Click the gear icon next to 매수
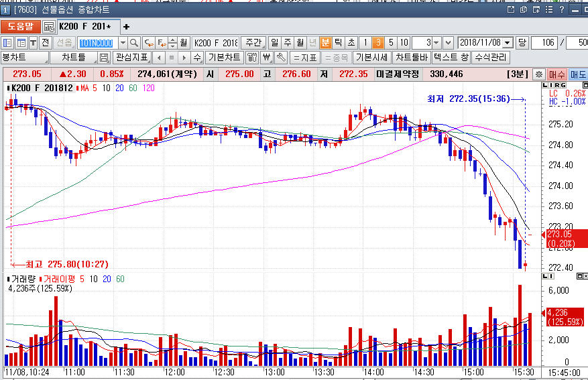588x380 pixels. tap(540, 74)
